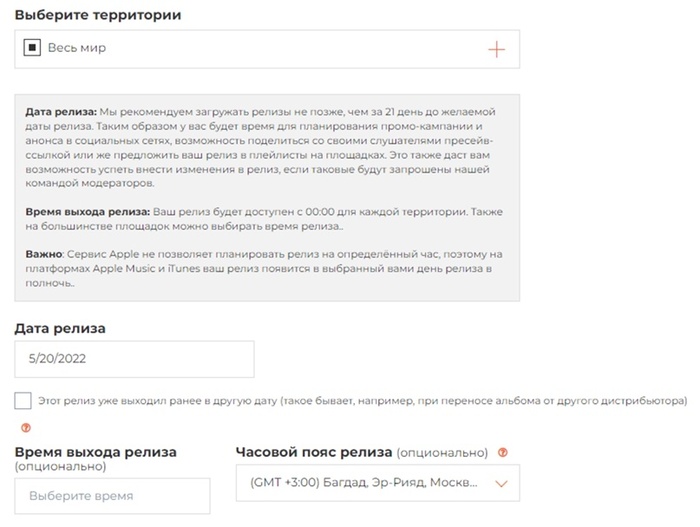Tick the 'Этот релиз уже выходил ранее' checkbox
700x527 pixels.
click(23, 400)
